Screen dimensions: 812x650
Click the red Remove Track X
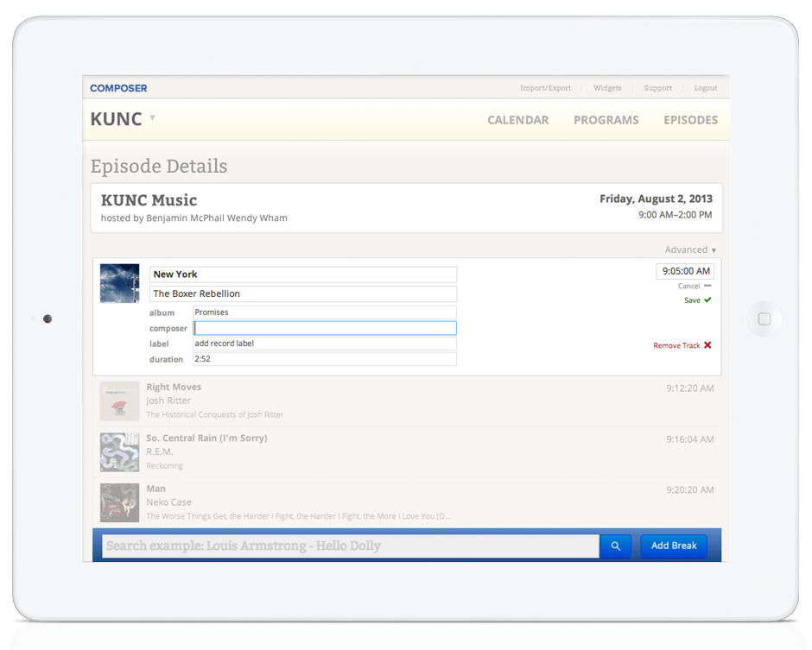click(707, 345)
